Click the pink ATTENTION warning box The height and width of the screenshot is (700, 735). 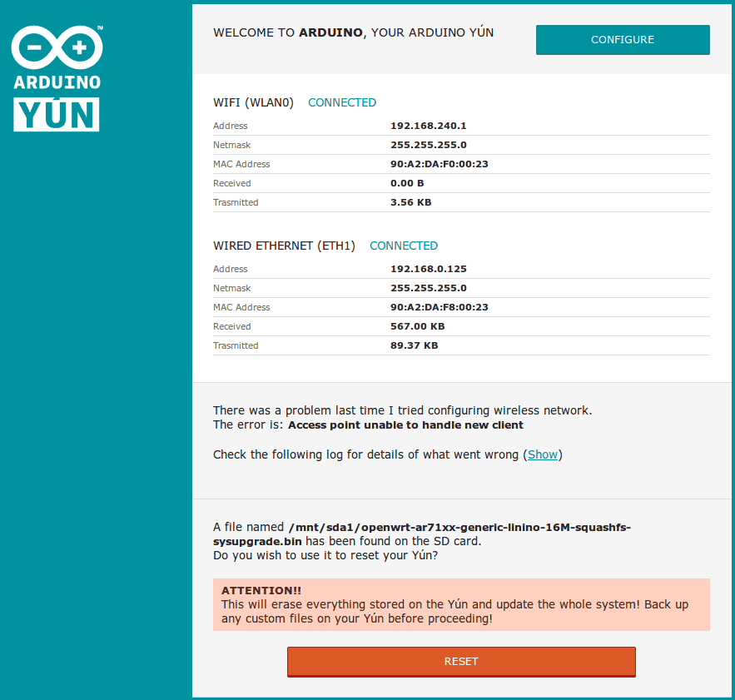(461, 604)
